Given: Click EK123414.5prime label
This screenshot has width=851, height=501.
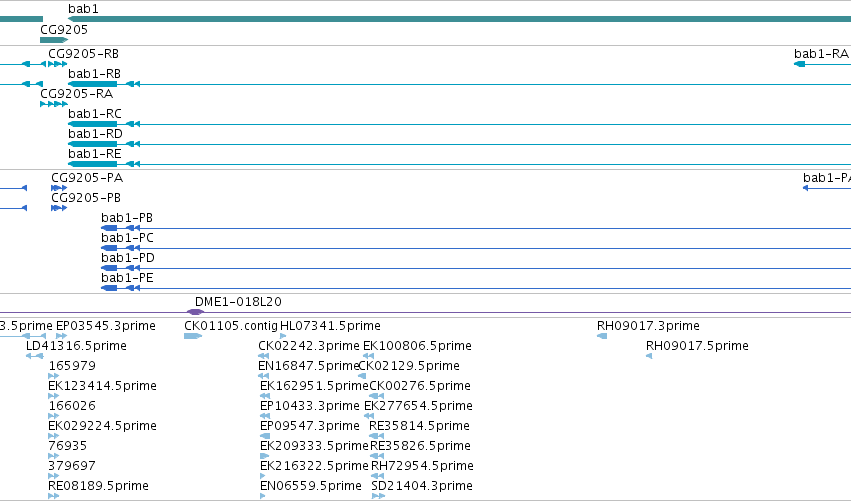Looking at the screenshot, I should pyautogui.click(x=103, y=386).
